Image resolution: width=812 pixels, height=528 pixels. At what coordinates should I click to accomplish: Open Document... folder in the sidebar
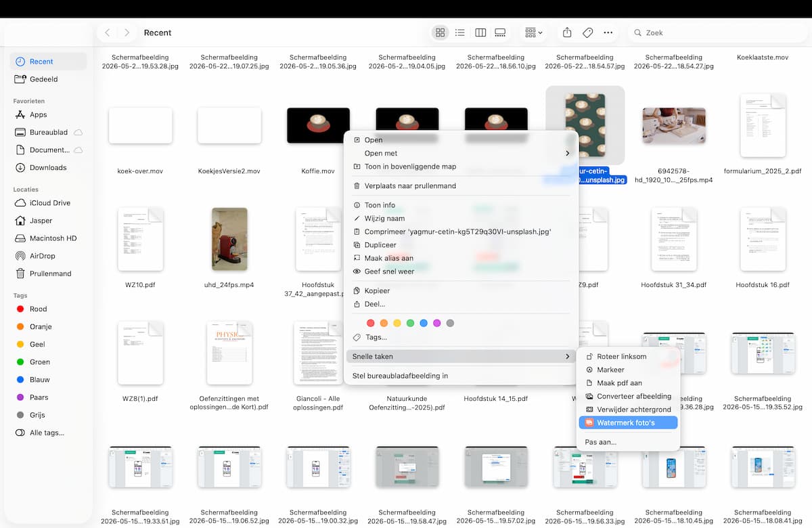point(48,150)
